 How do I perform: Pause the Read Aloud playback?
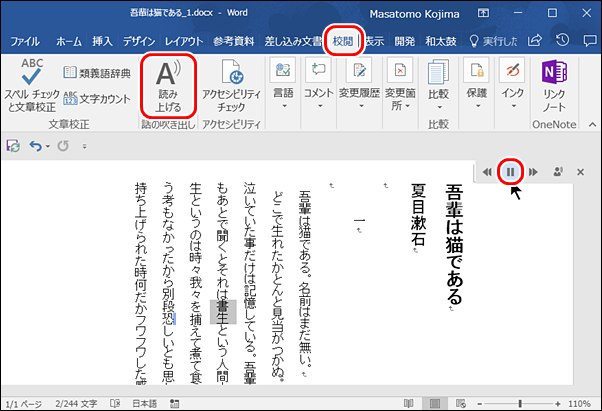(510, 172)
